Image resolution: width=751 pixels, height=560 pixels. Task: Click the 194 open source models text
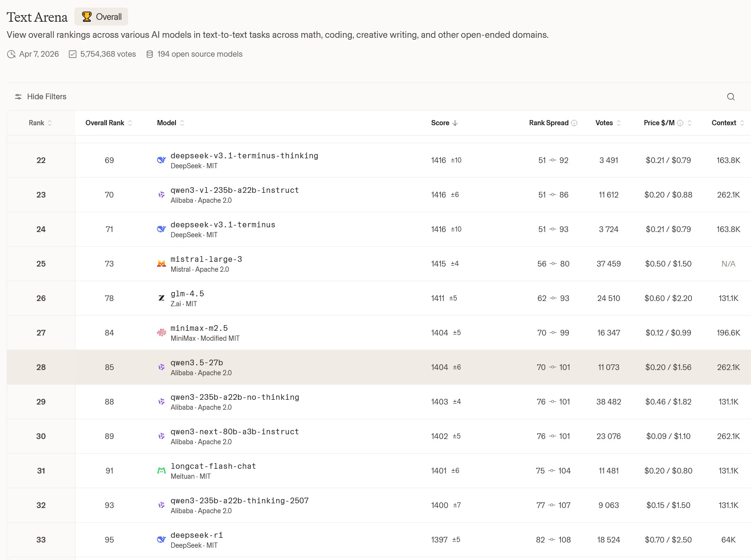[200, 54]
